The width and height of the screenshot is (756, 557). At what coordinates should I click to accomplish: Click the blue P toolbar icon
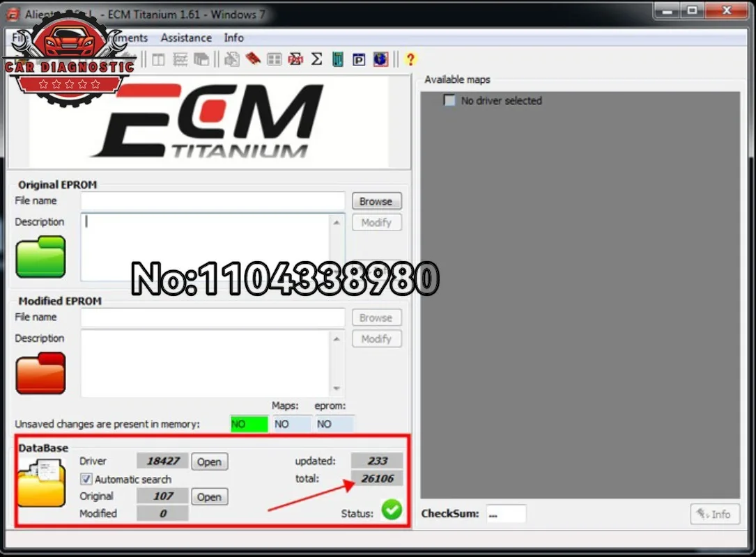[359, 60]
